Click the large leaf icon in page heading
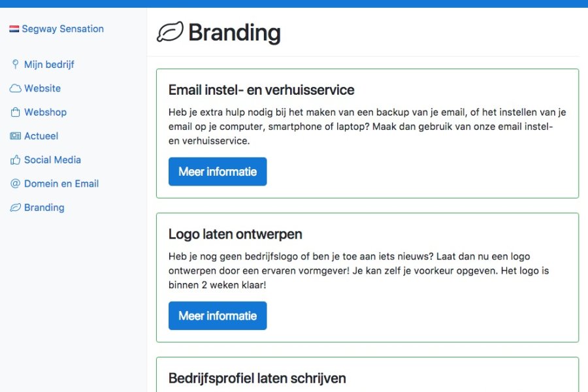The image size is (588, 392). pyautogui.click(x=171, y=32)
